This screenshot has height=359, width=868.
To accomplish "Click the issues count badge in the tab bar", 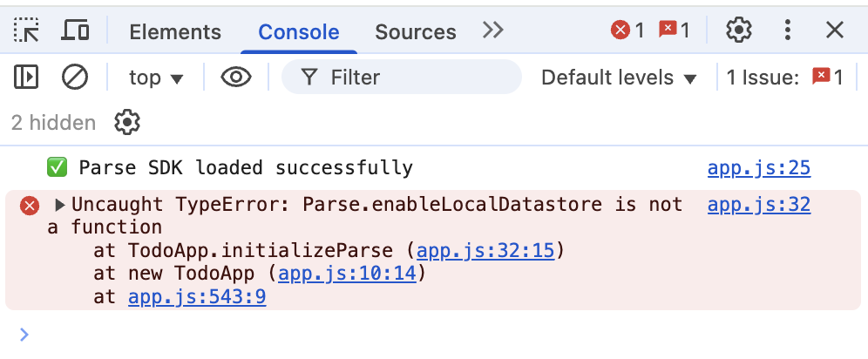I will 675,30.
